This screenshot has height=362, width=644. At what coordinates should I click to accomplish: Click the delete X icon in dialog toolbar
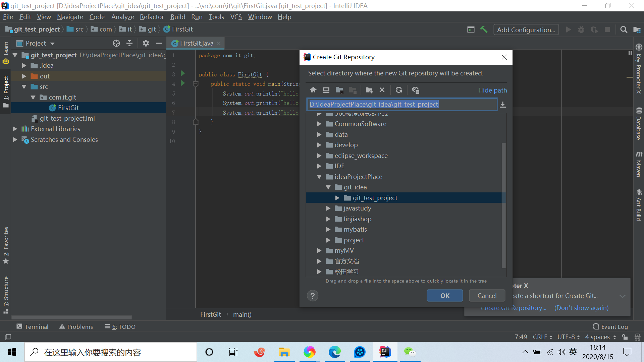click(x=382, y=90)
